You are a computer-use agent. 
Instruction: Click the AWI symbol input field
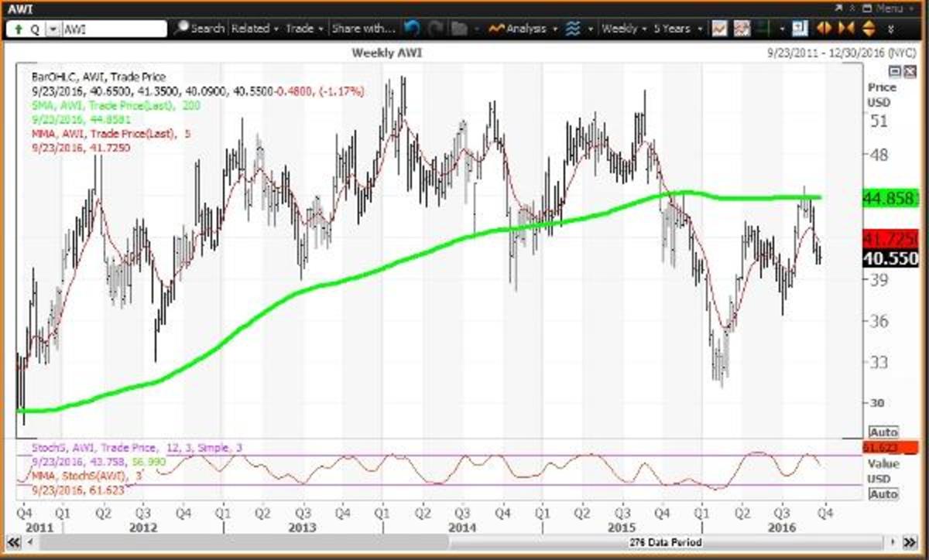pyautogui.click(x=112, y=29)
